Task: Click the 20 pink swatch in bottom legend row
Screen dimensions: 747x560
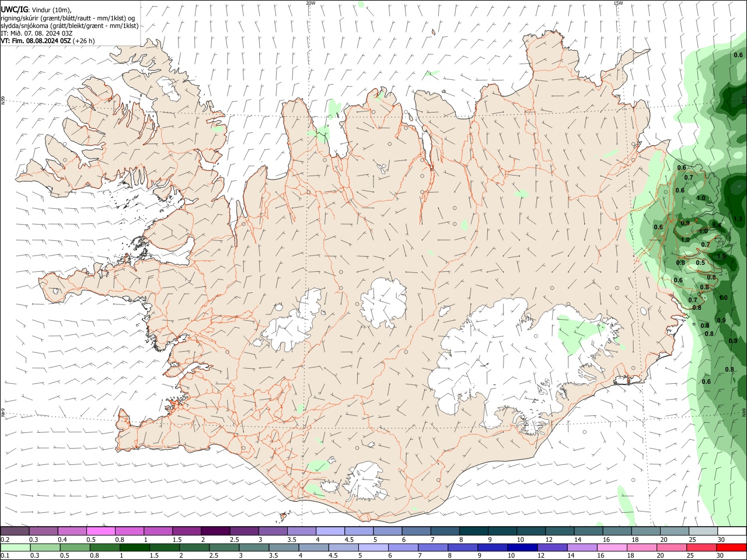Action: point(672,548)
